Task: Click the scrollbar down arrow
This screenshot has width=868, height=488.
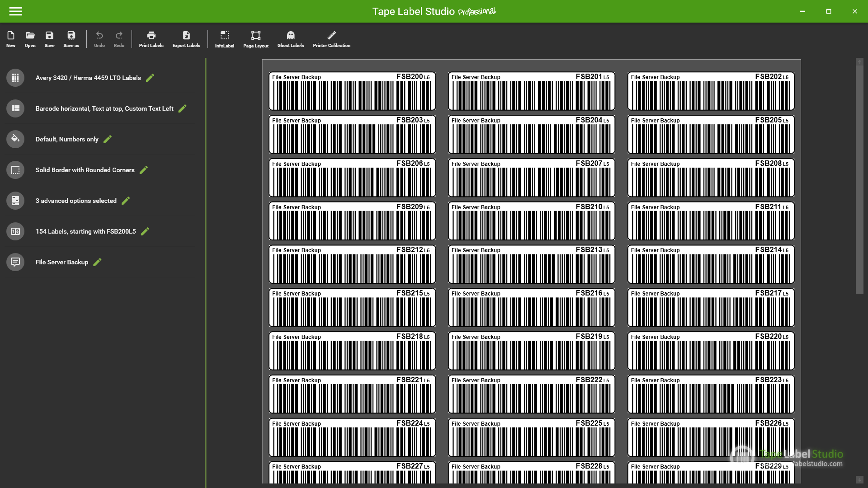Action: tap(859, 479)
